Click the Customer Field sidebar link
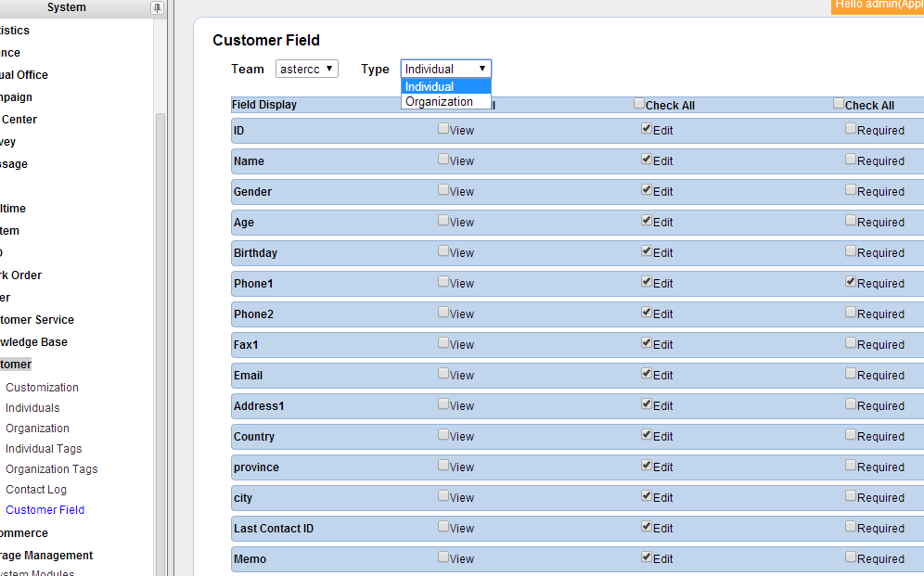 point(45,510)
